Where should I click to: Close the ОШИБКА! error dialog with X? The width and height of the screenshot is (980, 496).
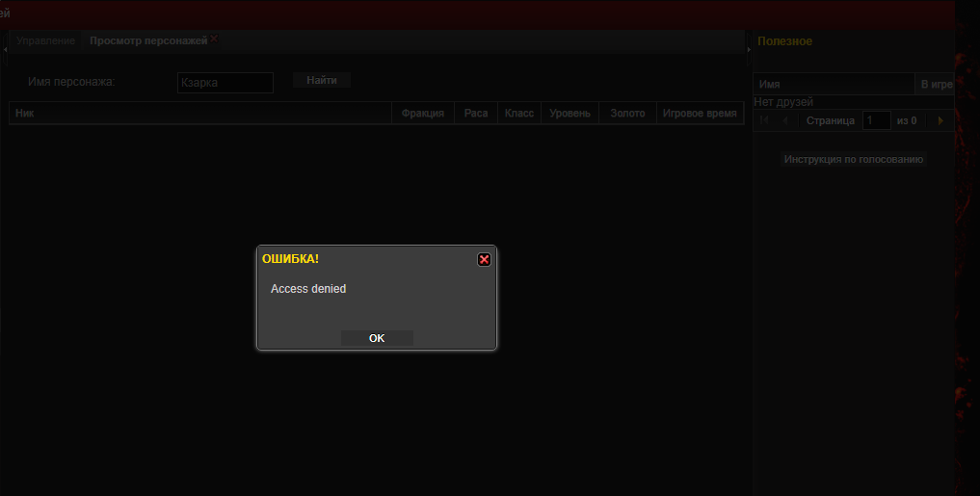(484, 259)
